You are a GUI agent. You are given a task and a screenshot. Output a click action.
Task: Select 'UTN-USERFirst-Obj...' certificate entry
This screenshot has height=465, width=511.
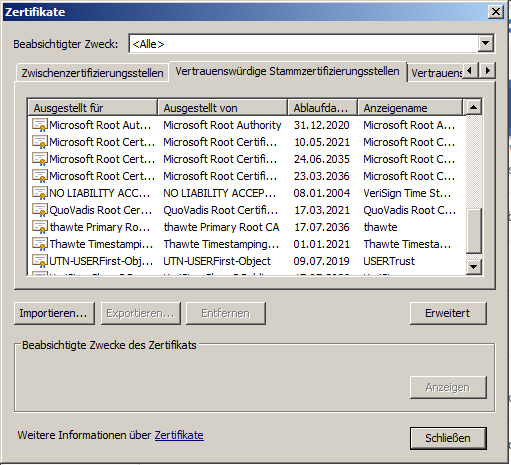pyautogui.click(x=101, y=261)
